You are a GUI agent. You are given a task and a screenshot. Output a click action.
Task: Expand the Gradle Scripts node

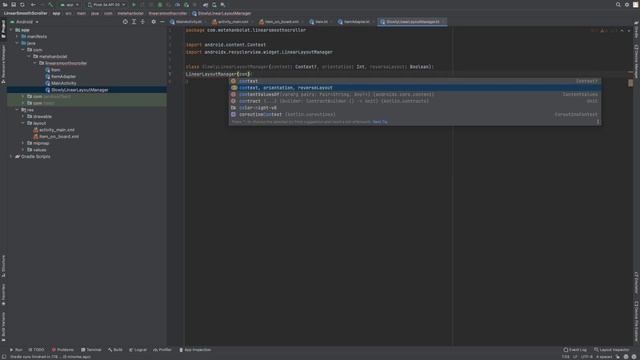[11, 156]
